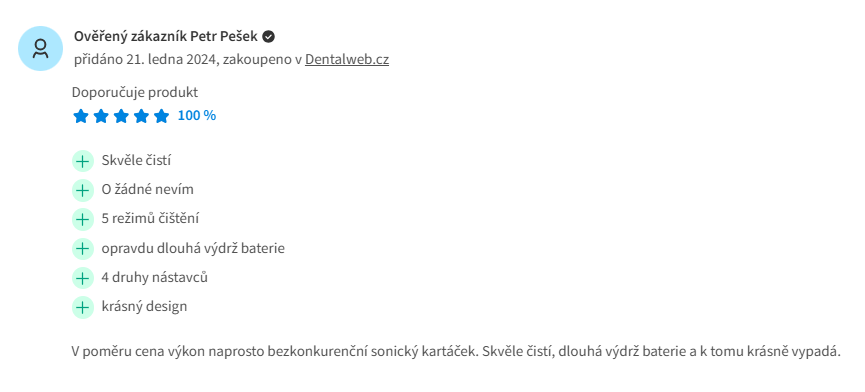The width and height of the screenshot is (865, 392).
Task: Select the fifth rating star
Action: point(161,116)
